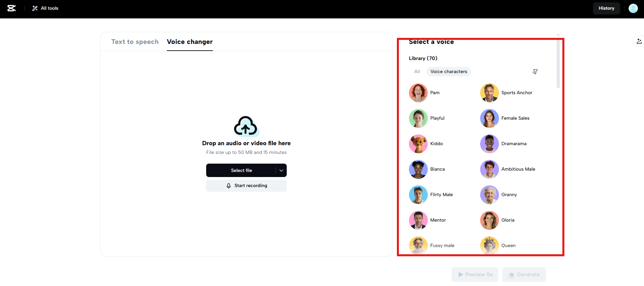Screen dimensions: 644x286
Task: Select the Mentor voice avatar
Action: point(418,220)
